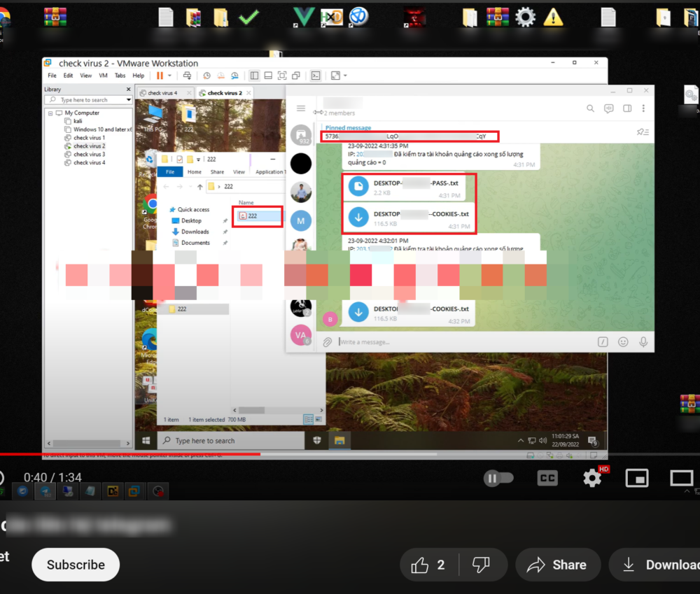The image size is (700, 594).
Task: Open the VM menu in VMware Workstation
Action: (102, 76)
